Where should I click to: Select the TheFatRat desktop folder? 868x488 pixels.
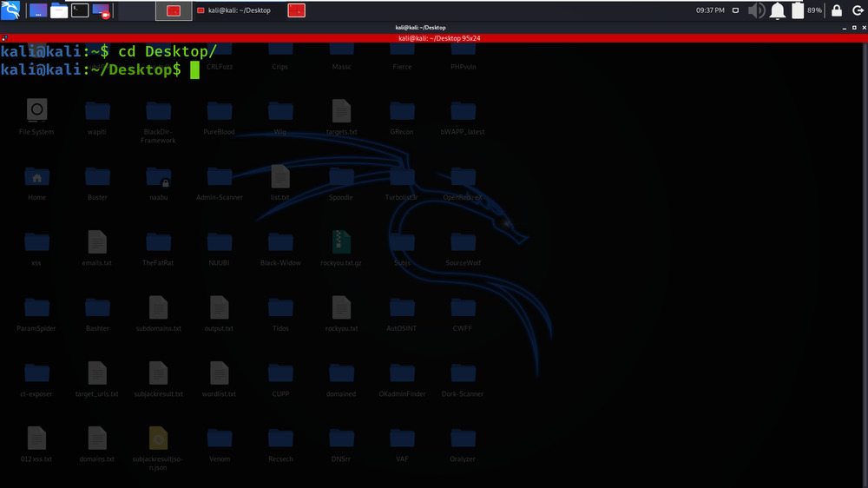tap(158, 248)
